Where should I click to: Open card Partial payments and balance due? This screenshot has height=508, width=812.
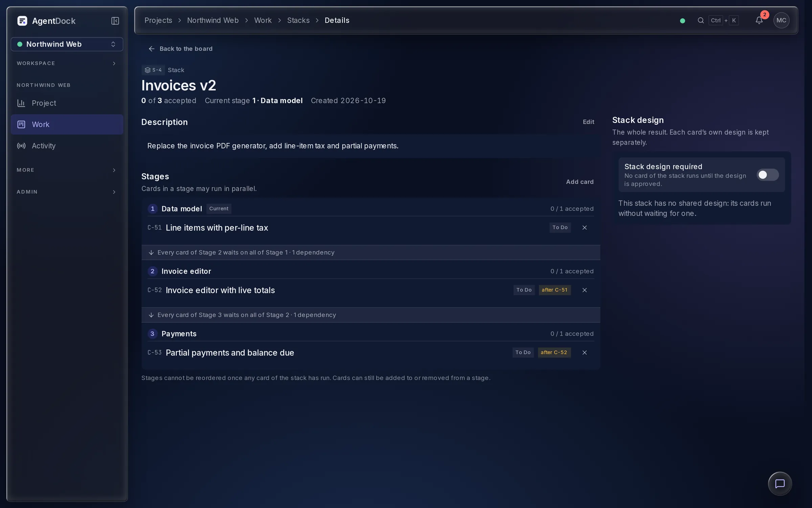coord(230,353)
